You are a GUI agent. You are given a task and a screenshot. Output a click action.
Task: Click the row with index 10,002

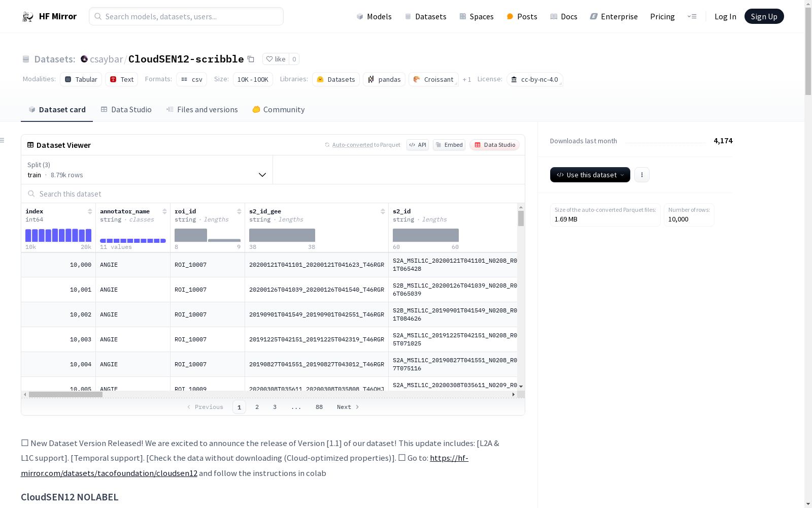click(x=269, y=314)
